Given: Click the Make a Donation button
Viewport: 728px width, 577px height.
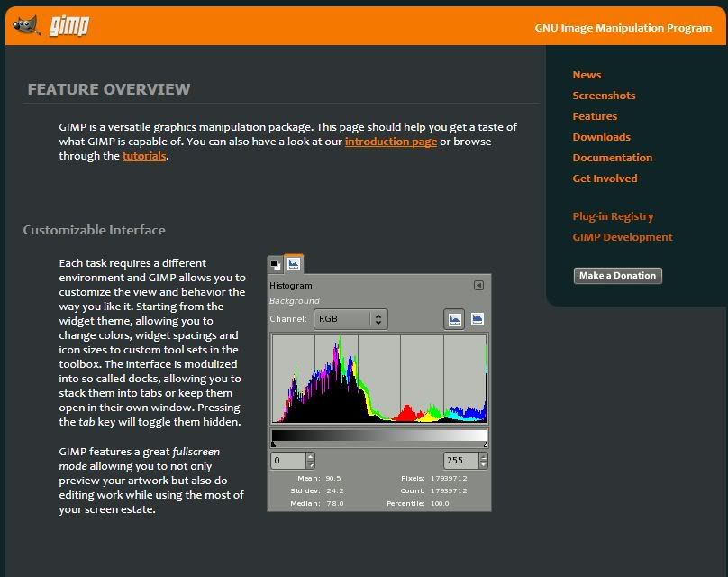Looking at the screenshot, I should [x=617, y=276].
